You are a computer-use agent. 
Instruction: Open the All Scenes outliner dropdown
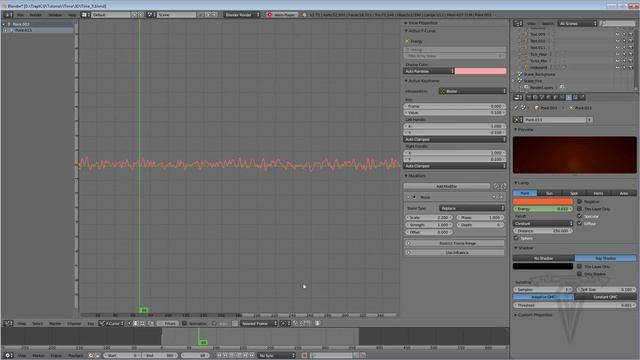pyautogui.click(x=578, y=24)
